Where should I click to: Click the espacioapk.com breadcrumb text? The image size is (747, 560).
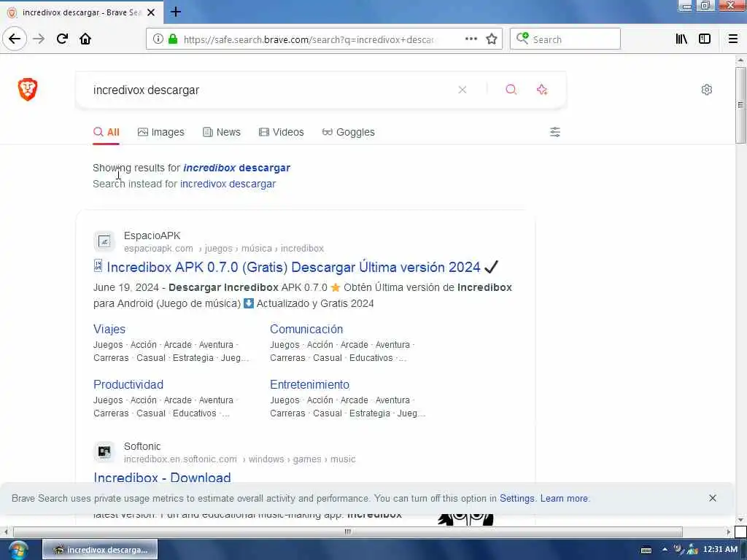pos(158,248)
